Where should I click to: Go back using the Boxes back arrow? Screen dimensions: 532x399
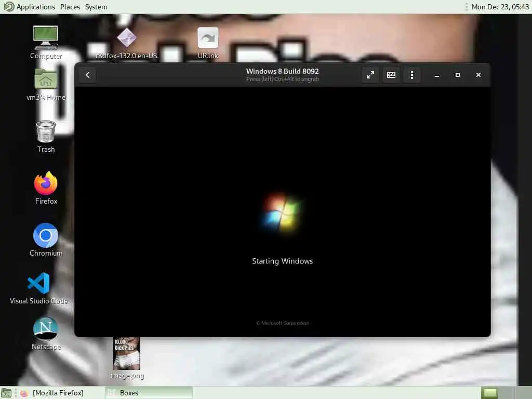[87, 75]
